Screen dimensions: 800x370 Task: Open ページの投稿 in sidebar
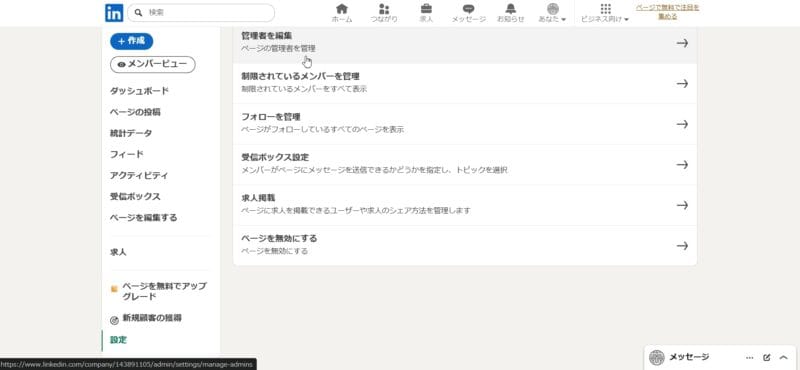(135, 112)
